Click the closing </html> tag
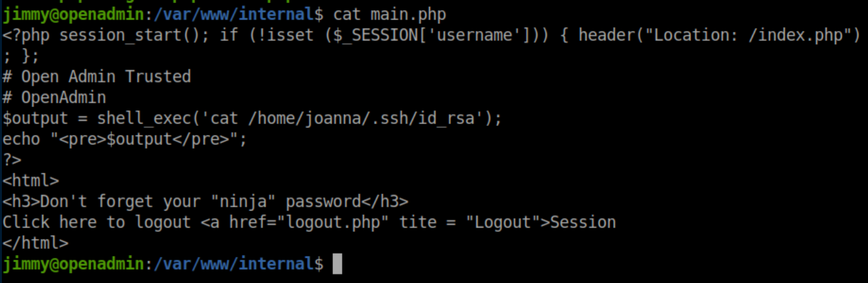This screenshot has width=868, height=283. pyautogui.click(x=35, y=243)
